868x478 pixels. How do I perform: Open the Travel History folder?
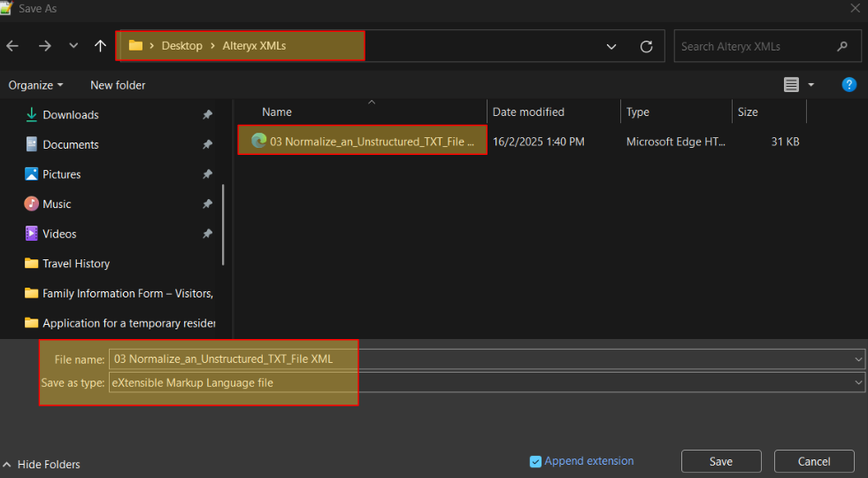67,264
